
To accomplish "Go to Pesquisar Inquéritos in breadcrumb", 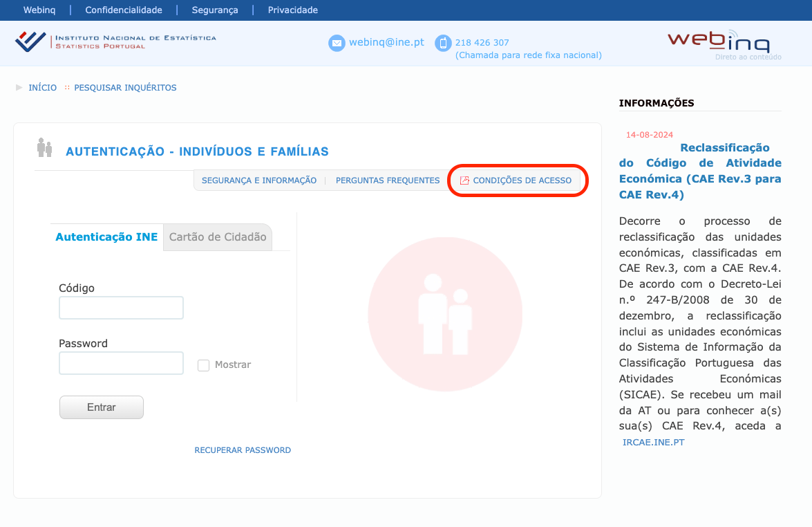I will pos(125,88).
